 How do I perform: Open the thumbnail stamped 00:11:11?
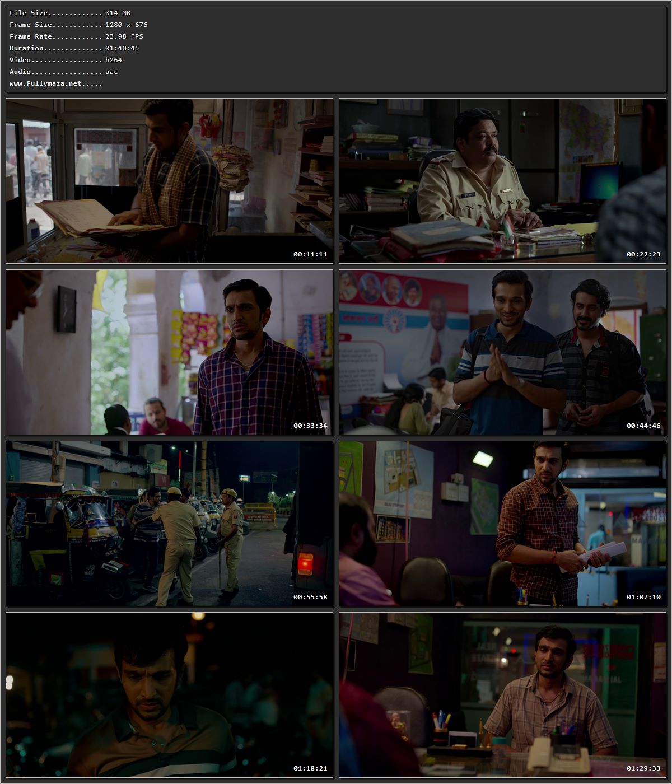[170, 181]
